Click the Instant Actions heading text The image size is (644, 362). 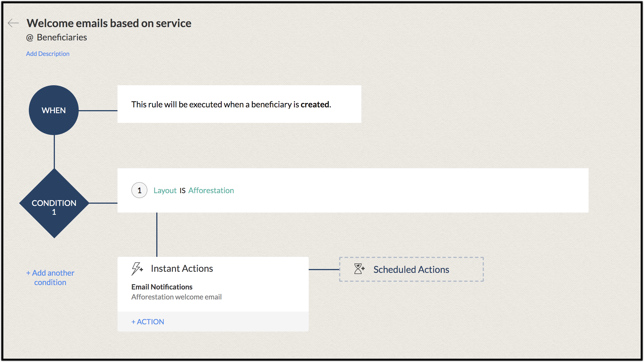coord(182,268)
